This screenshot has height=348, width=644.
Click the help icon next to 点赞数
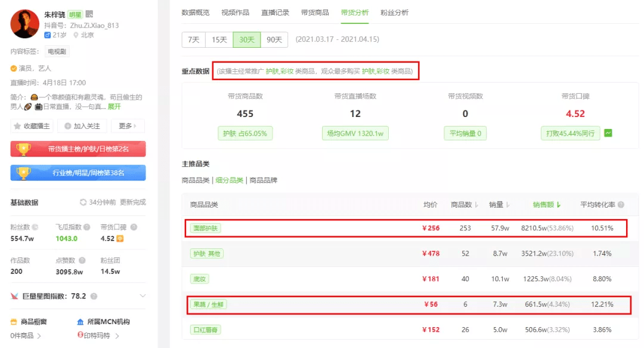point(82,260)
